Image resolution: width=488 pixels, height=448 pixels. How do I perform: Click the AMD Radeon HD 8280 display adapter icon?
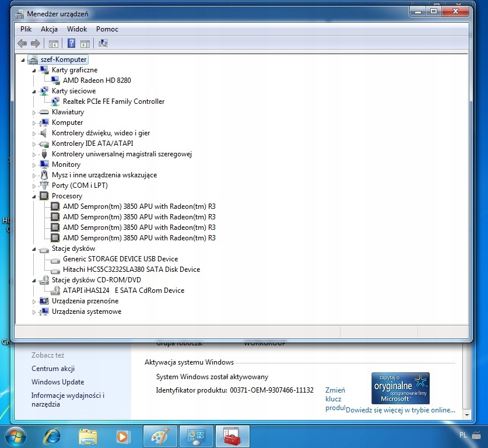coord(55,80)
